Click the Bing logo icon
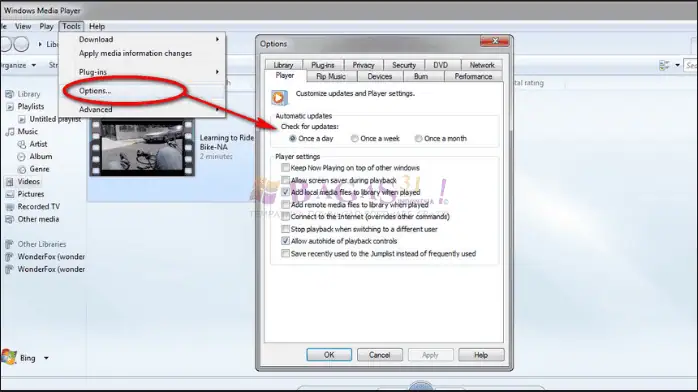This screenshot has height=392, width=698. [x=8, y=357]
